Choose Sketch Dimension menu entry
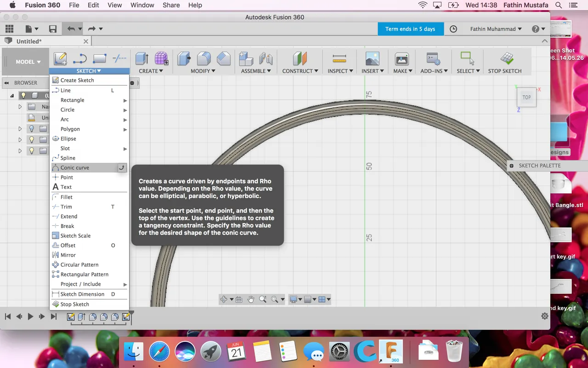This screenshot has height=368, width=588. [x=89, y=294]
